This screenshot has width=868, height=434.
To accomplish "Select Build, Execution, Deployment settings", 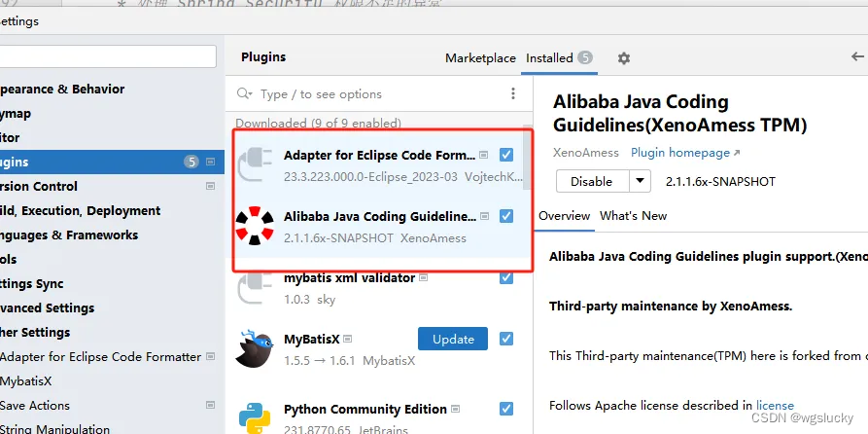I will coord(81,210).
